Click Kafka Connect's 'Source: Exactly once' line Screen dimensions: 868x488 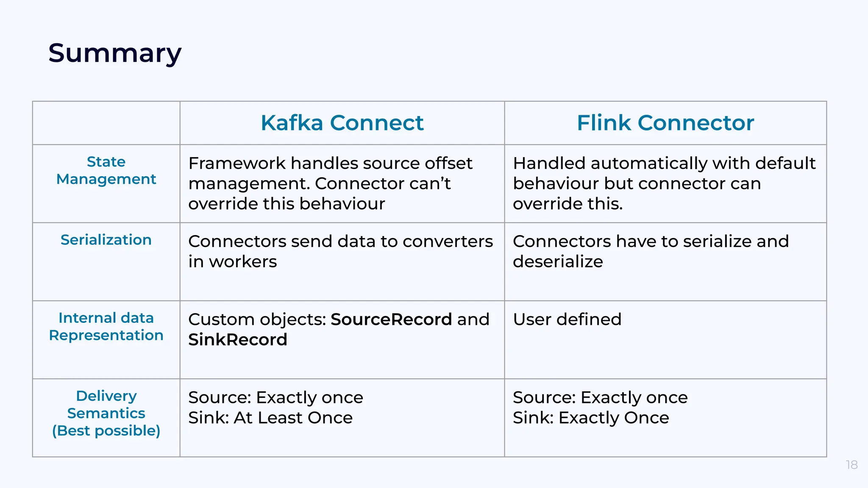[x=275, y=397]
